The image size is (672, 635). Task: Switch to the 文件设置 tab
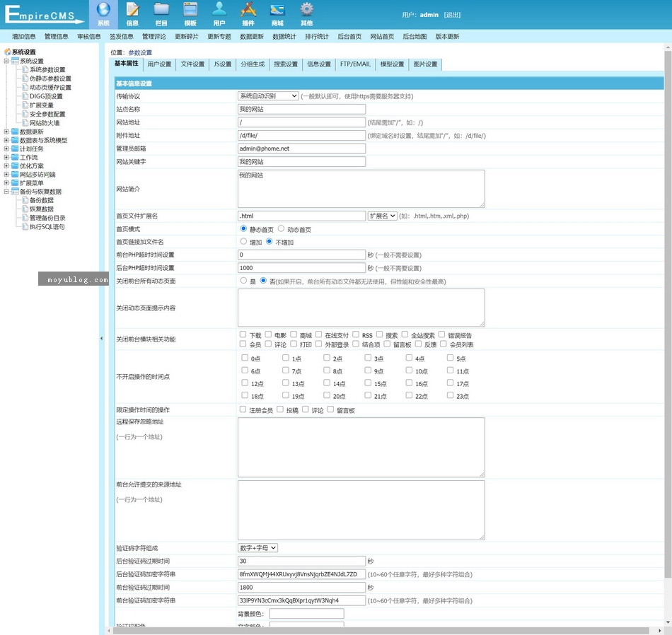tap(192, 64)
